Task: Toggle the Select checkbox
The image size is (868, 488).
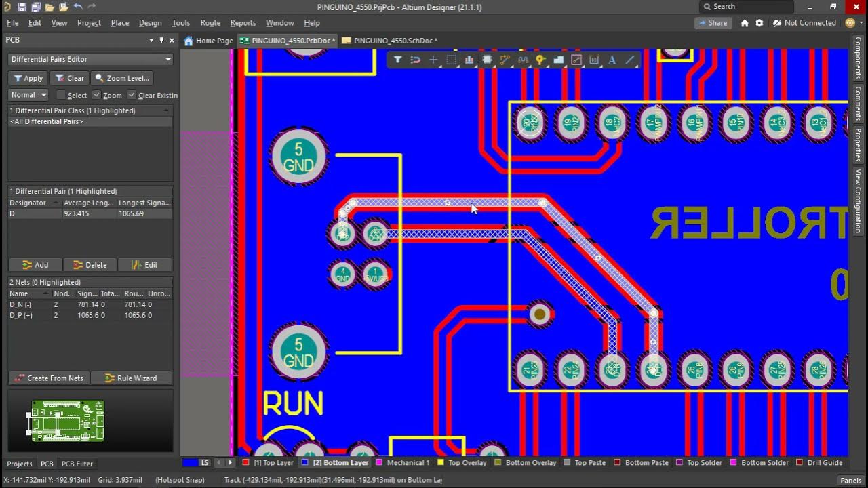Action: [61, 95]
